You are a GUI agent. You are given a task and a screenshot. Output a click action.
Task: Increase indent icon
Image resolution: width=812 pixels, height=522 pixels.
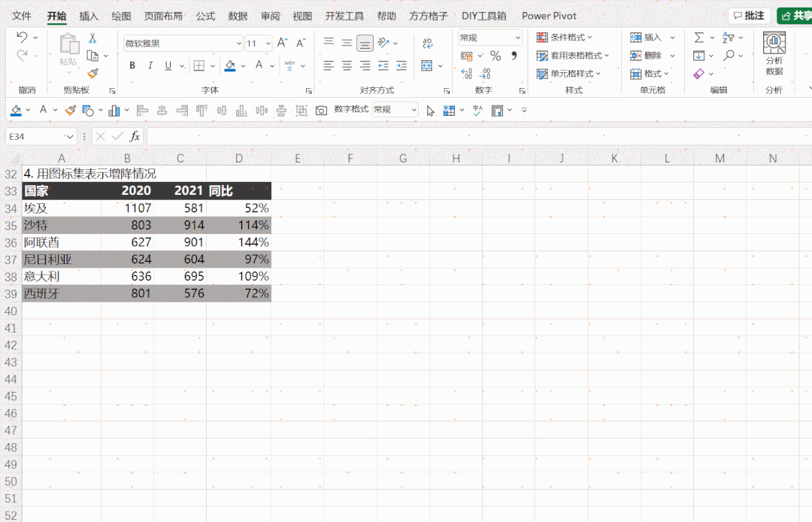click(401, 65)
